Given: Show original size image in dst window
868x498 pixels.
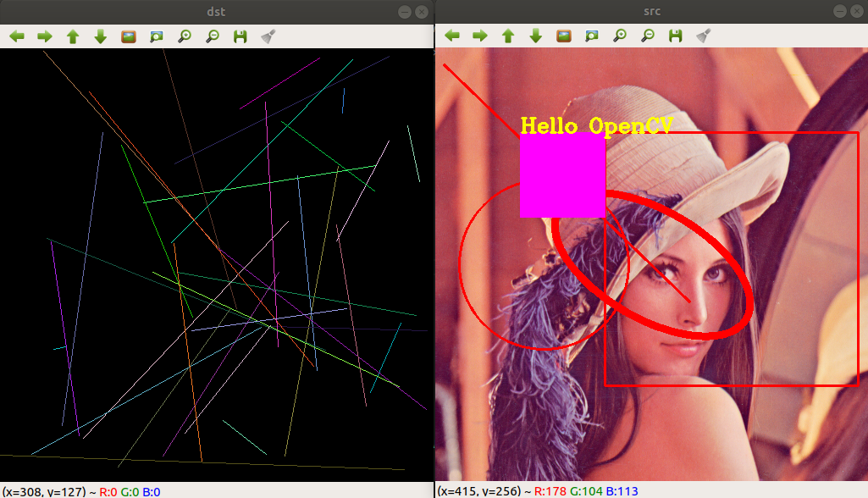Looking at the screenshot, I should pyautogui.click(x=129, y=36).
